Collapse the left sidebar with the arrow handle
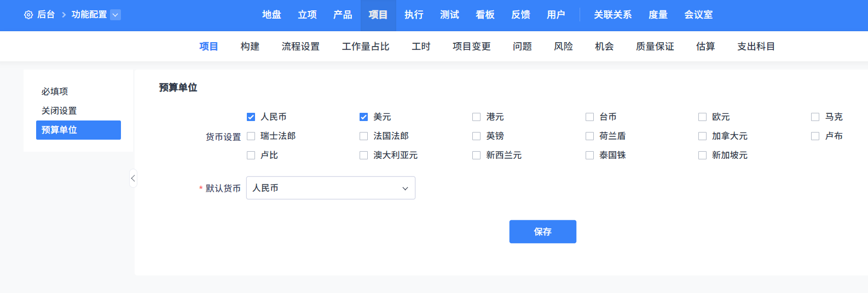 133,179
